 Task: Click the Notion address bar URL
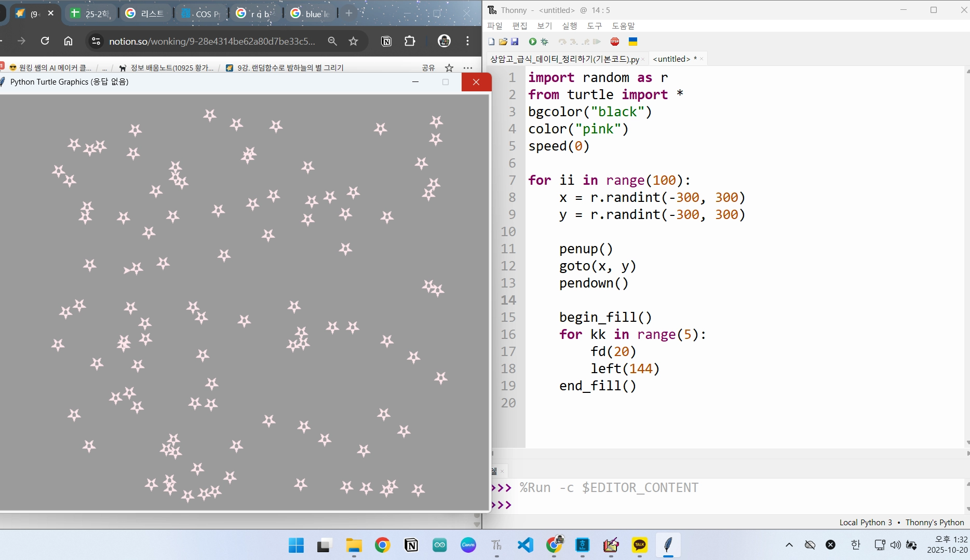[212, 42]
